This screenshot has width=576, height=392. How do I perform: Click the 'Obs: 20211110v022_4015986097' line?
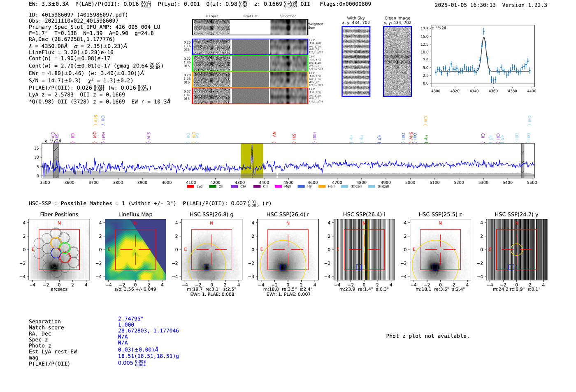(74, 21)
